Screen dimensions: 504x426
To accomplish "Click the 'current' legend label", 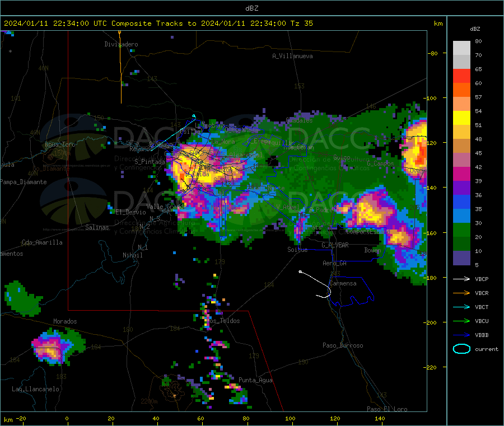I will click(x=487, y=349).
